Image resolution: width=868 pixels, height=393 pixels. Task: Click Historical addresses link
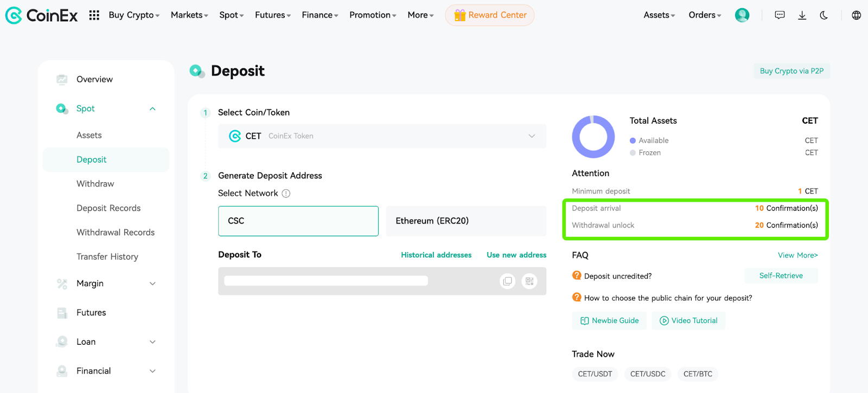[436, 255]
